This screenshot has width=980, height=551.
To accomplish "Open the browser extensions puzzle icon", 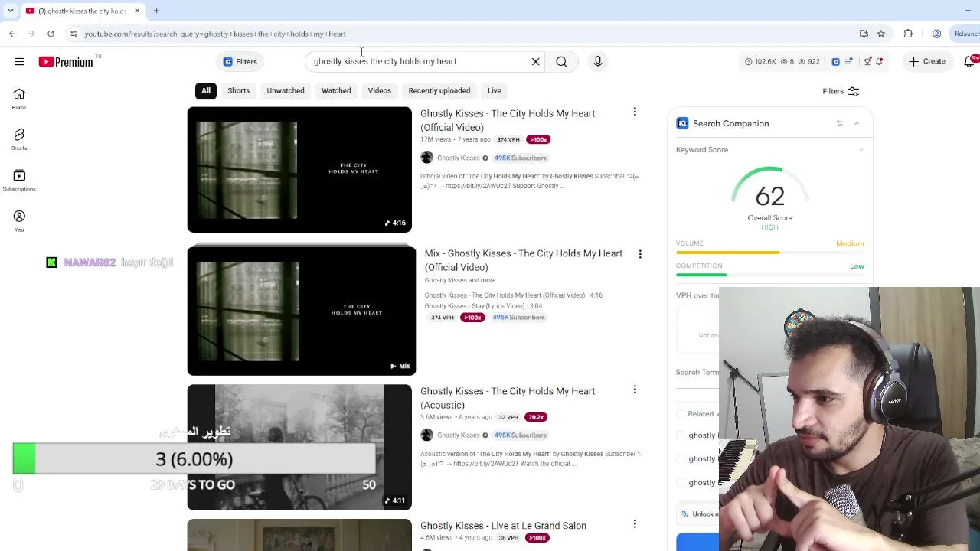I will coord(908,34).
